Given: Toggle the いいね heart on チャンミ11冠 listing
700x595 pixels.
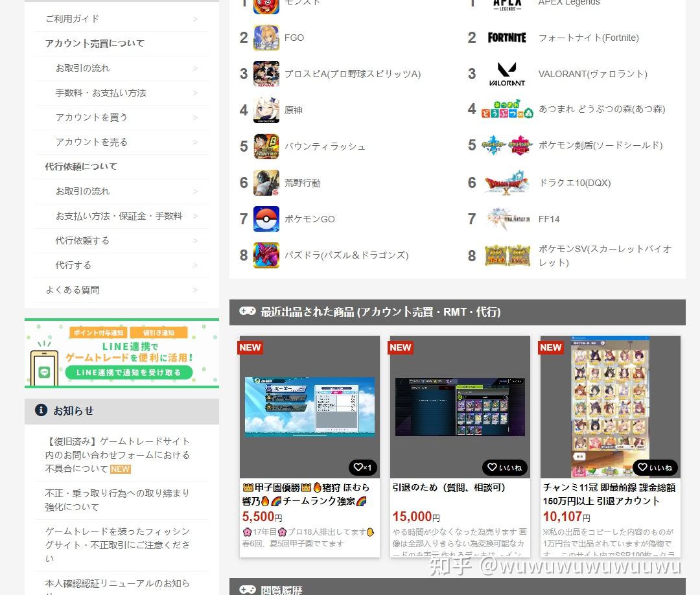Looking at the screenshot, I should (x=655, y=467).
